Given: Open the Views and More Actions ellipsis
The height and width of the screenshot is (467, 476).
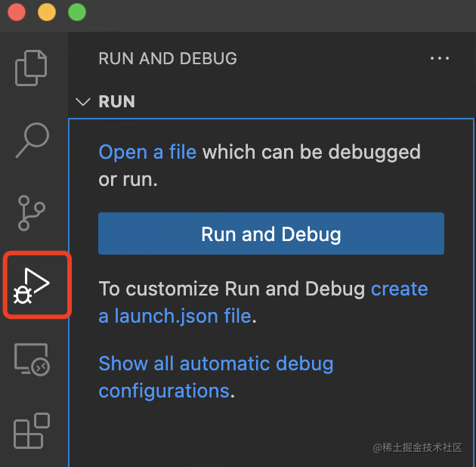Looking at the screenshot, I should click(440, 58).
